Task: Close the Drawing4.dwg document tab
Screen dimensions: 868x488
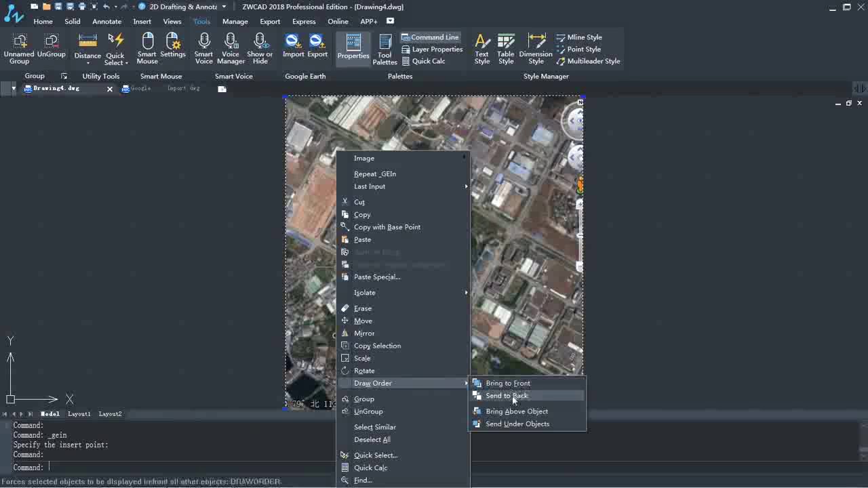Action: tap(110, 89)
